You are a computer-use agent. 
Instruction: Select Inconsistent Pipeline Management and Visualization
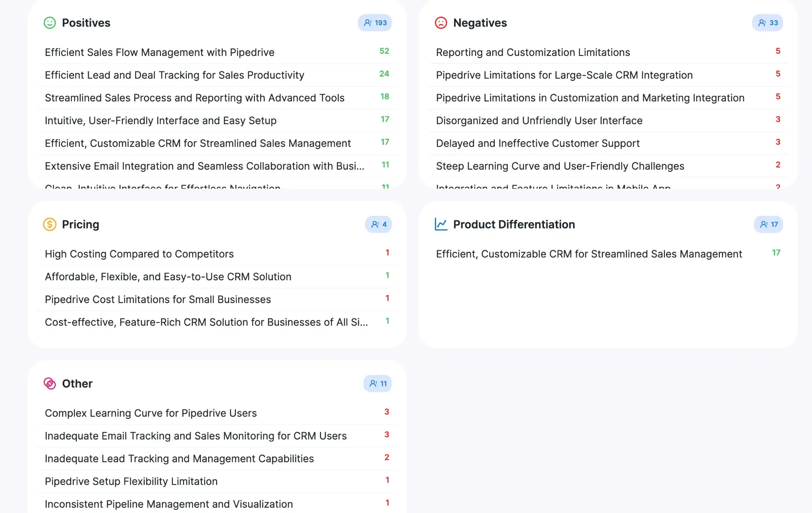(x=169, y=503)
